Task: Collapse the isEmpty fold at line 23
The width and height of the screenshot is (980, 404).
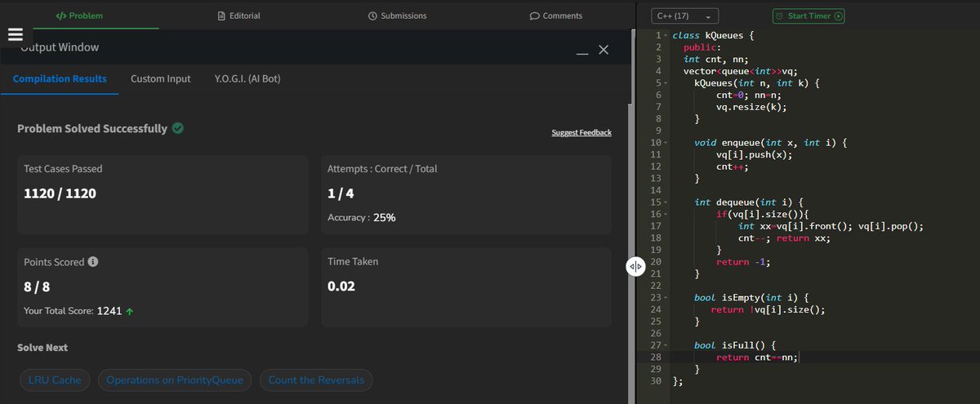Action: pos(666,298)
